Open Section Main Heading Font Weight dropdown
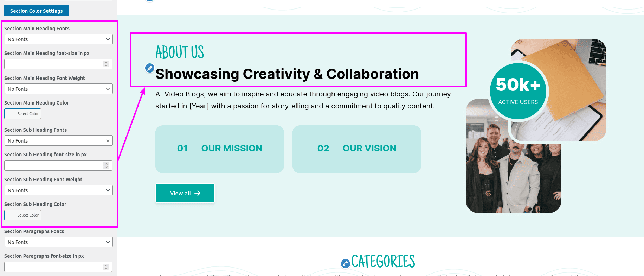Viewport: 644px width, 276px height. click(58, 89)
